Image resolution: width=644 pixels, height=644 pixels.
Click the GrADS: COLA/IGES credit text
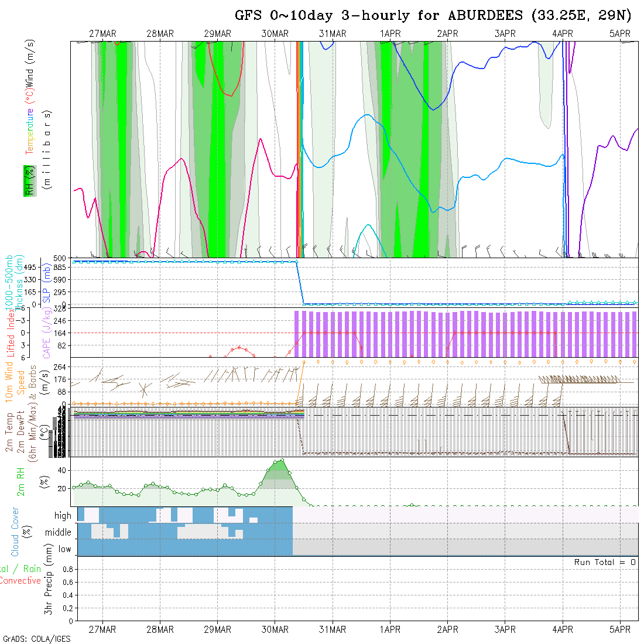(x=36, y=639)
